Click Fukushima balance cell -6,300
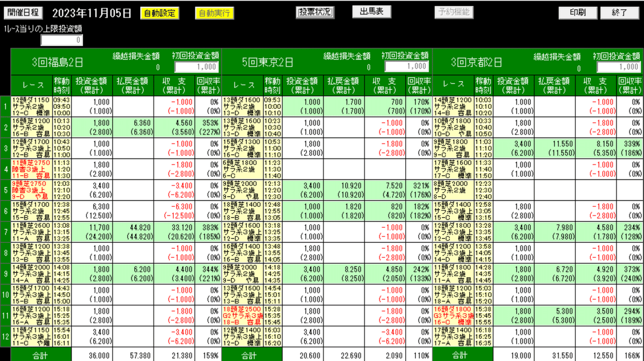This screenshot has height=361, width=644. pyautogui.click(x=174, y=211)
